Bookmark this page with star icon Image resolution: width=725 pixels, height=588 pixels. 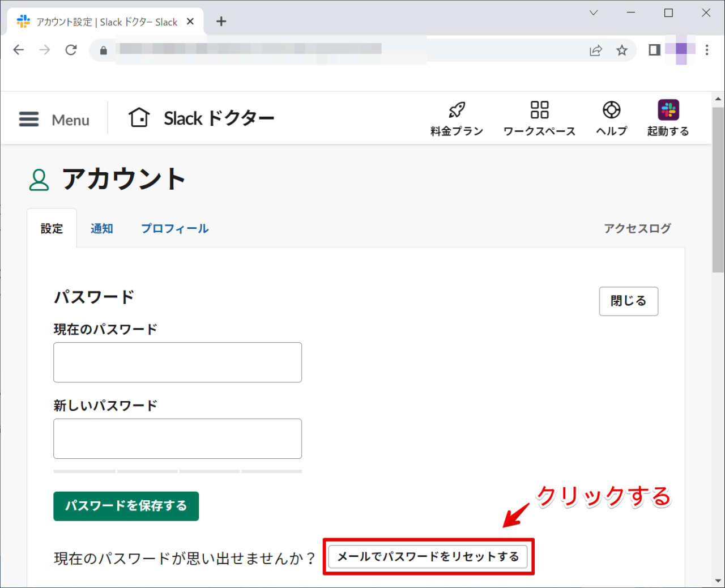click(622, 50)
